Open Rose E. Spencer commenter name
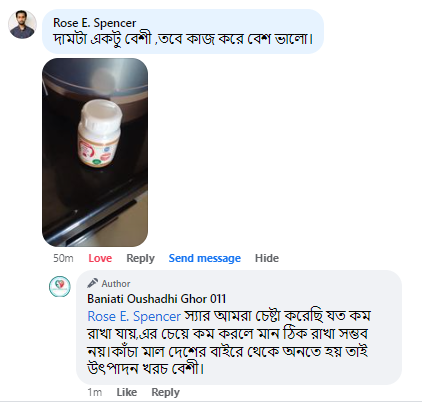Viewport: 422px width, 405px height. point(95,23)
